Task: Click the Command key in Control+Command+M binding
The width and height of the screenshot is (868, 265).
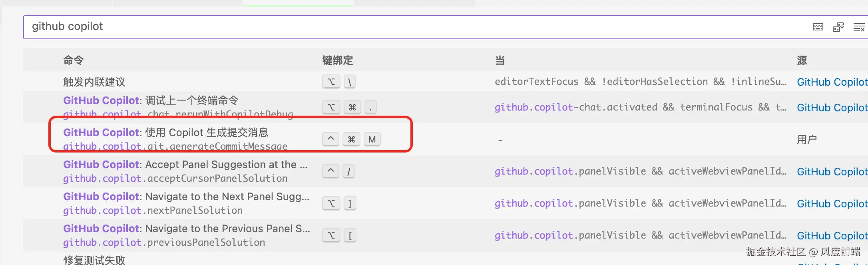Action: click(352, 139)
